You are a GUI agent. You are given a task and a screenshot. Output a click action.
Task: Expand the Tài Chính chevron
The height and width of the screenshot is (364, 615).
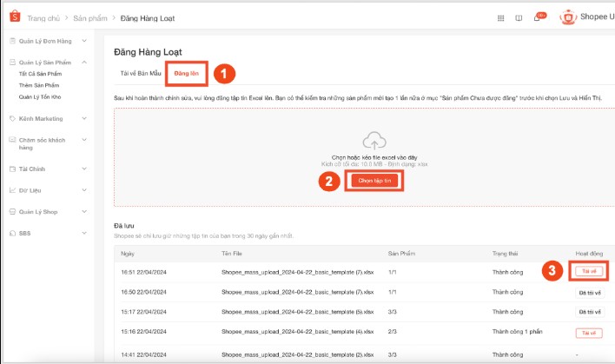coord(84,169)
